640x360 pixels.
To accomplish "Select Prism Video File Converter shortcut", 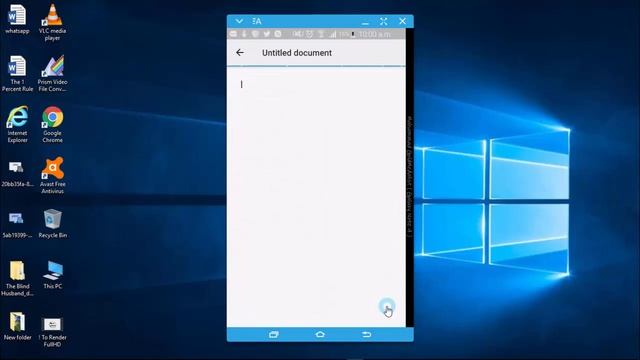I will 52,73.
